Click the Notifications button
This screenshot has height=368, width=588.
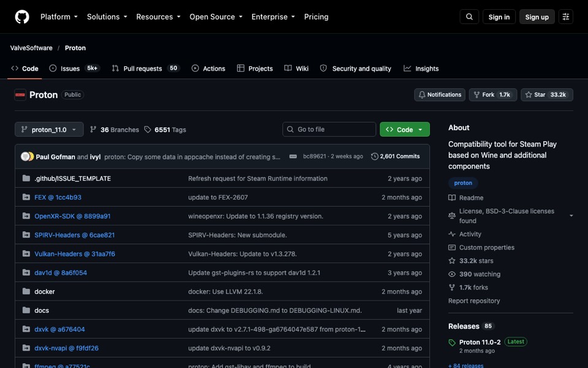tap(440, 95)
